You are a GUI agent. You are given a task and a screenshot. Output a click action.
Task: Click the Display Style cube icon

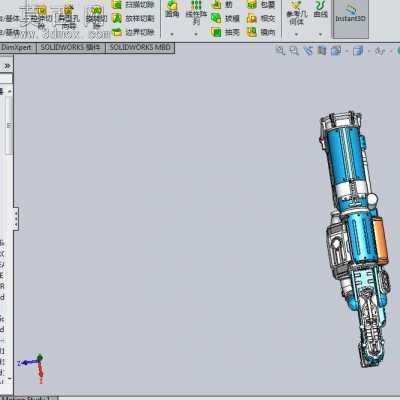click(x=358, y=51)
